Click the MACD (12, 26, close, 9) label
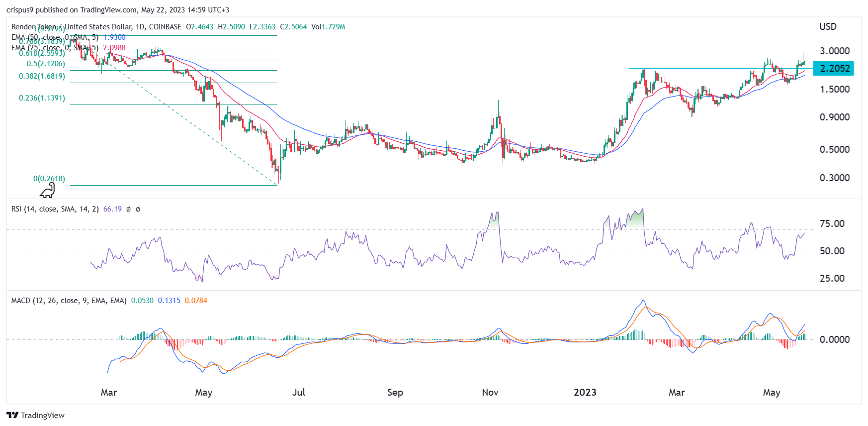 click(69, 301)
